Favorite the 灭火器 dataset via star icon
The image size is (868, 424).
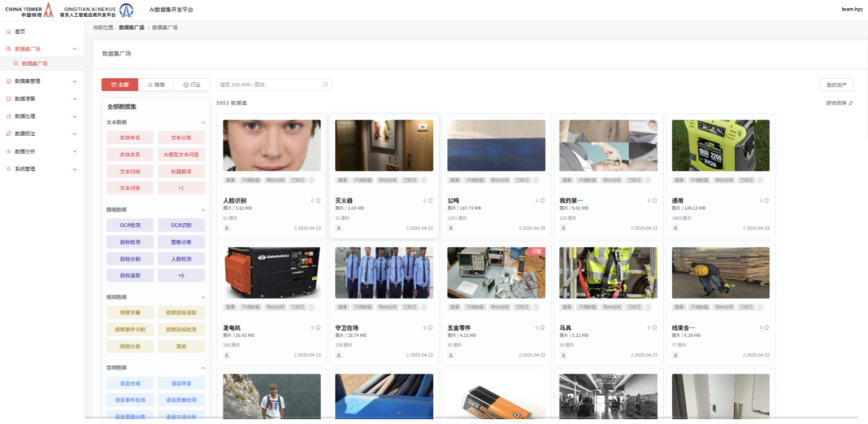[x=430, y=200]
